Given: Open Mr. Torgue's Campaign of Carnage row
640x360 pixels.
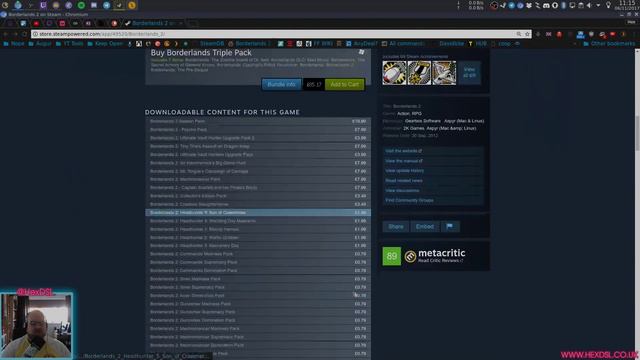Looking at the screenshot, I should click(x=258, y=171).
